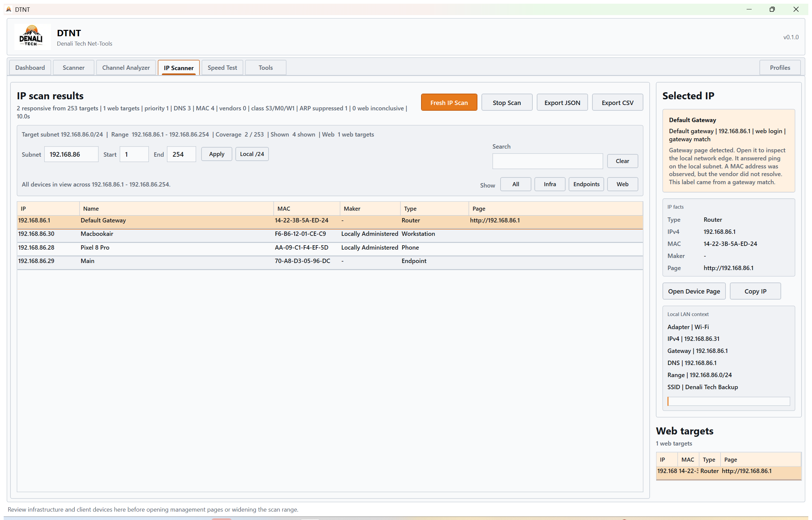Open Device Page for the gateway

pyautogui.click(x=694, y=291)
